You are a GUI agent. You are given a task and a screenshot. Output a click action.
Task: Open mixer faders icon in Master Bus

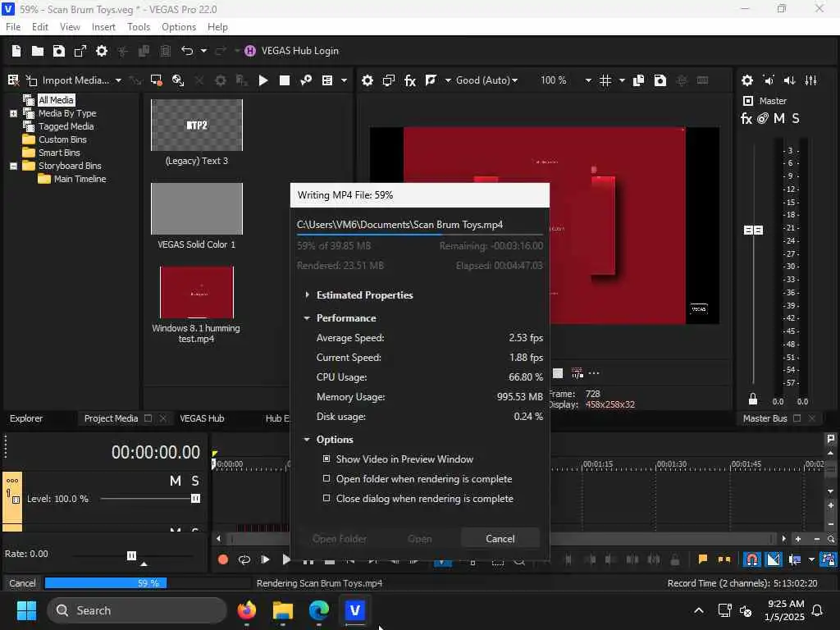click(x=811, y=80)
